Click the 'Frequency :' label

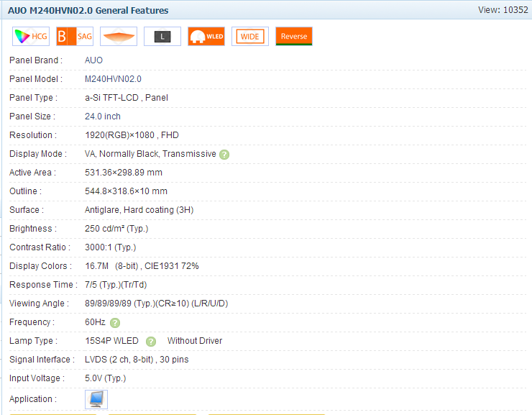pyautogui.click(x=32, y=322)
